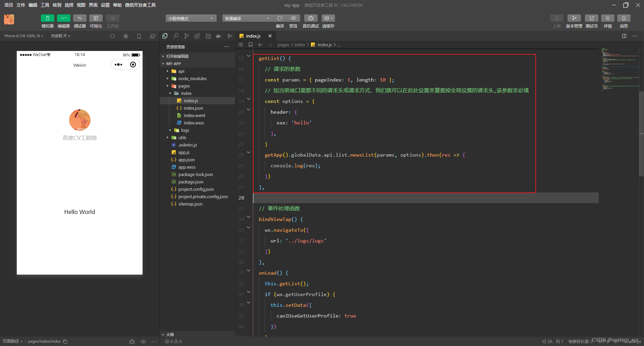Open the extensions icon in sidebar
The width and height of the screenshot is (644, 346).
197,36
